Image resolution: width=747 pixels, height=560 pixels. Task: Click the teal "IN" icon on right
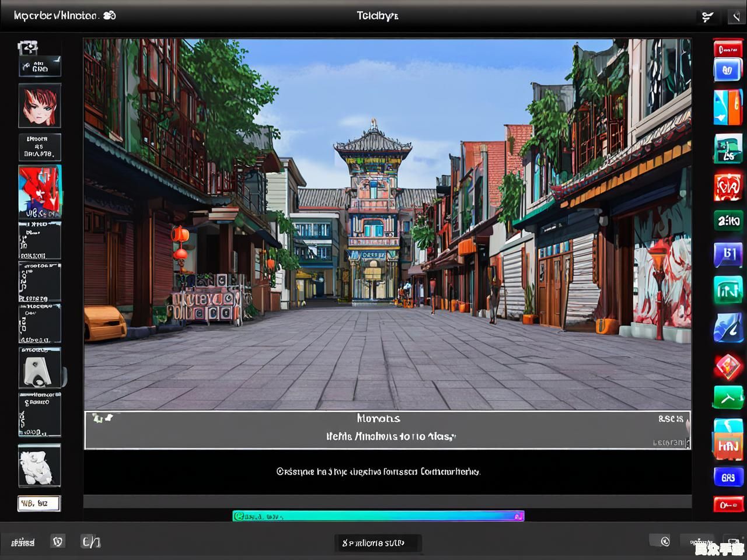728,290
